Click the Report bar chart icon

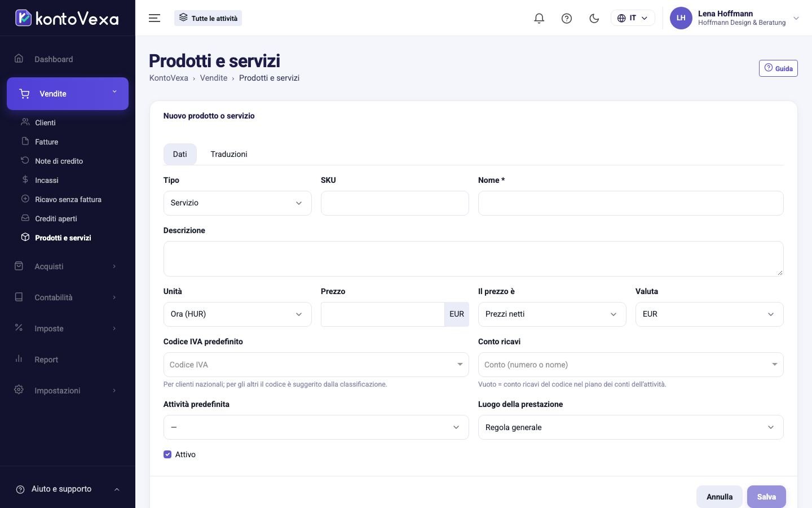pos(19,358)
